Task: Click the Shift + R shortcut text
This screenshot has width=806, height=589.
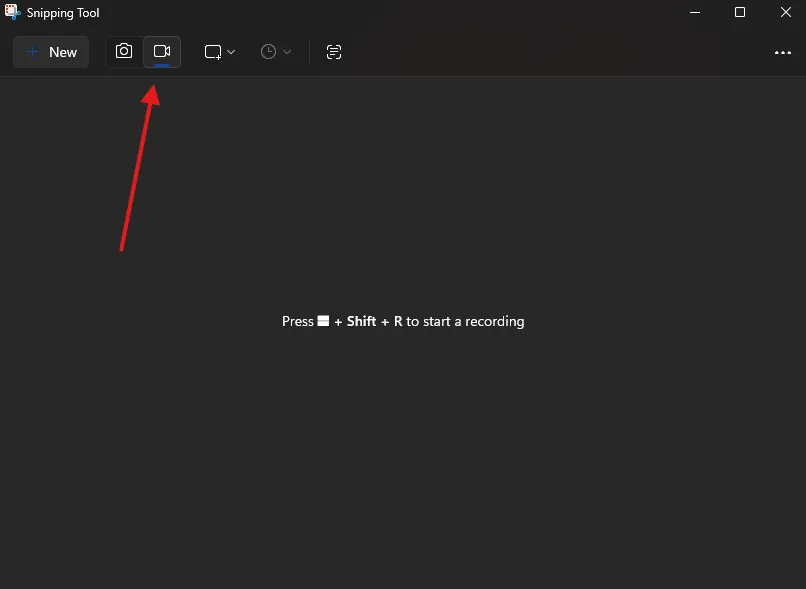Action: tap(374, 321)
